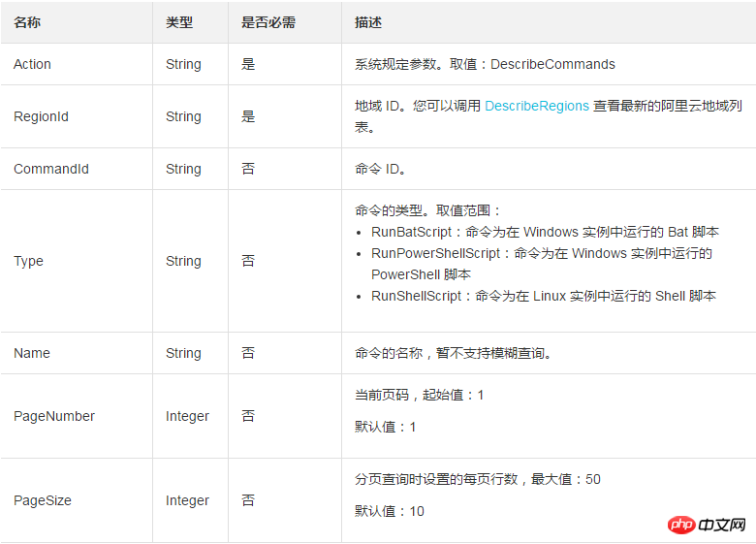Click 当前页码，起始值：1 text
This screenshot has width=756, height=544.
click(419, 395)
